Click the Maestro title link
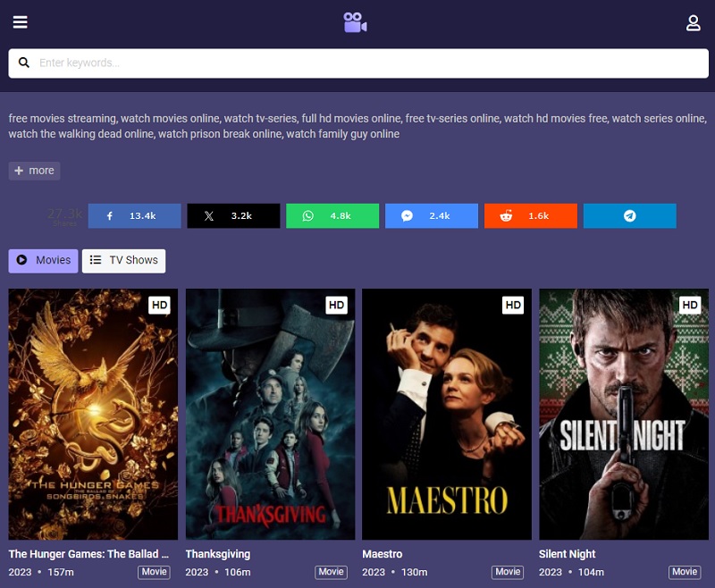 click(383, 554)
